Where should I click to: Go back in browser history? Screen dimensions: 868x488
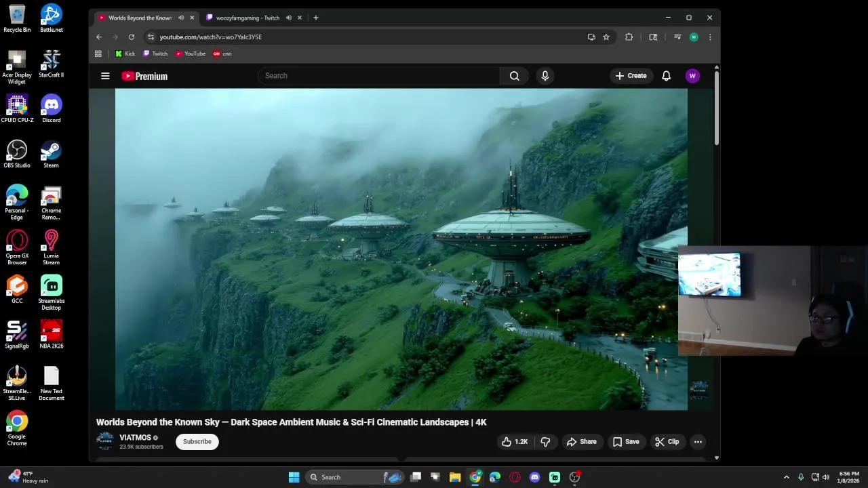click(x=99, y=37)
